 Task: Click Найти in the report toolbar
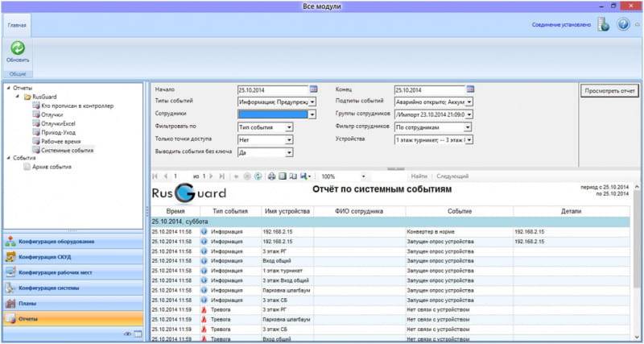(419, 176)
